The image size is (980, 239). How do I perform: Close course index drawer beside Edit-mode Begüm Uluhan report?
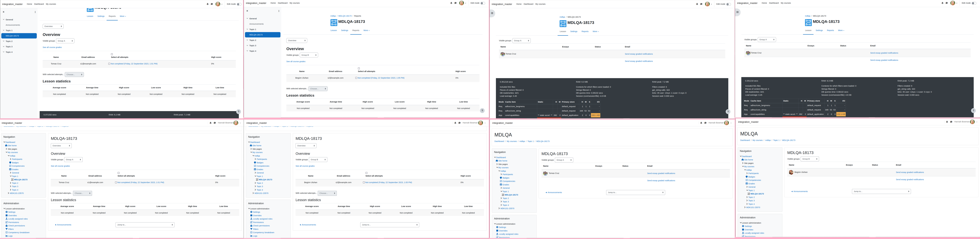click(247, 11)
